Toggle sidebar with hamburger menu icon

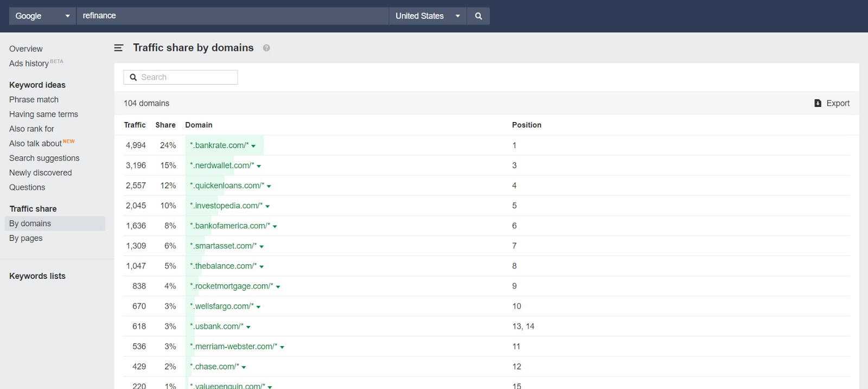[119, 48]
